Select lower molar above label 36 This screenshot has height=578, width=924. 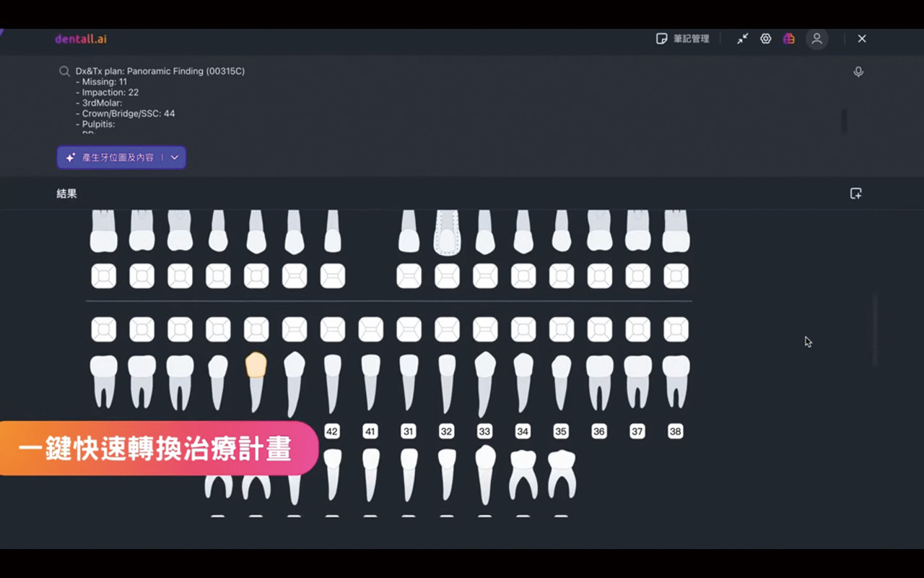(x=600, y=382)
